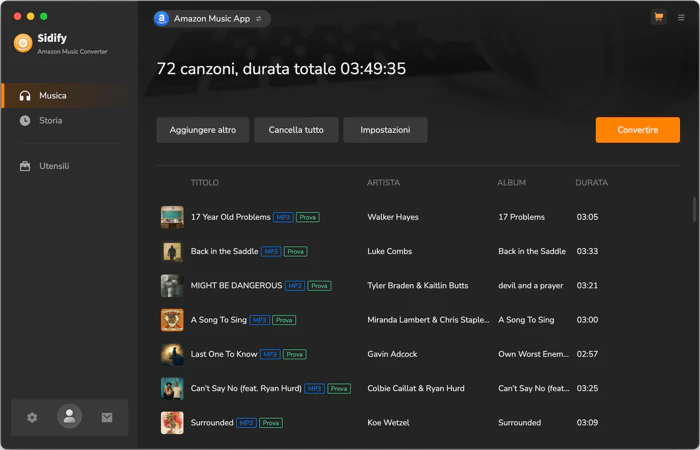Click artist Colbie Caillat & Ryan Hurd
The width and height of the screenshot is (700, 450).
click(x=416, y=388)
